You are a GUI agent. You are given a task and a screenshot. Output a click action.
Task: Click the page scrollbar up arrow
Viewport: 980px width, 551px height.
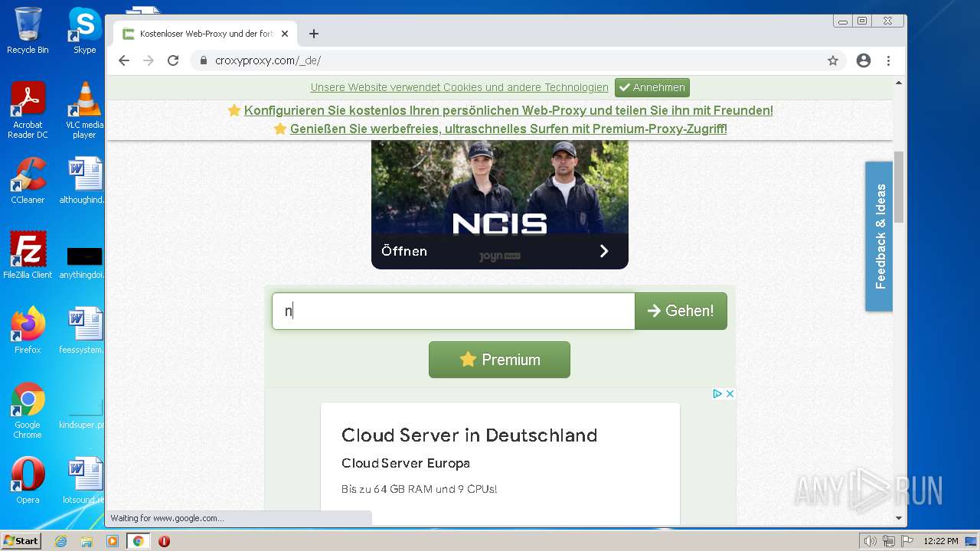[x=899, y=82]
